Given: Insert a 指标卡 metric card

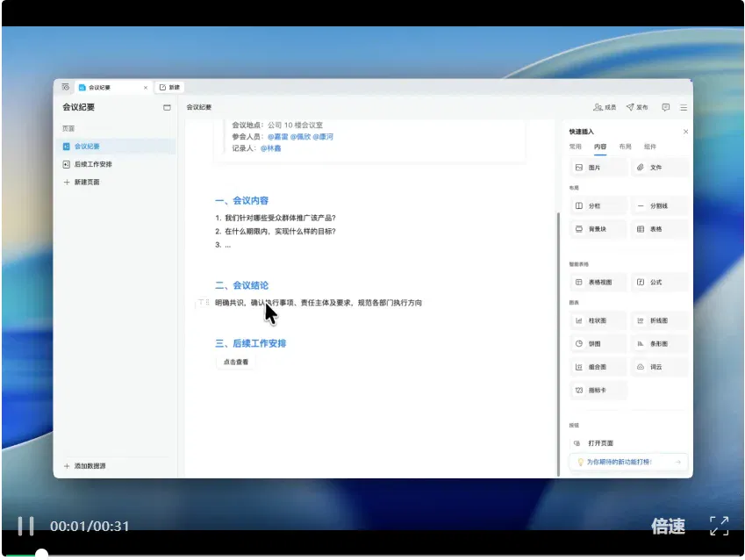Looking at the screenshot, I should pyautogui.click(x=598, y=391).
